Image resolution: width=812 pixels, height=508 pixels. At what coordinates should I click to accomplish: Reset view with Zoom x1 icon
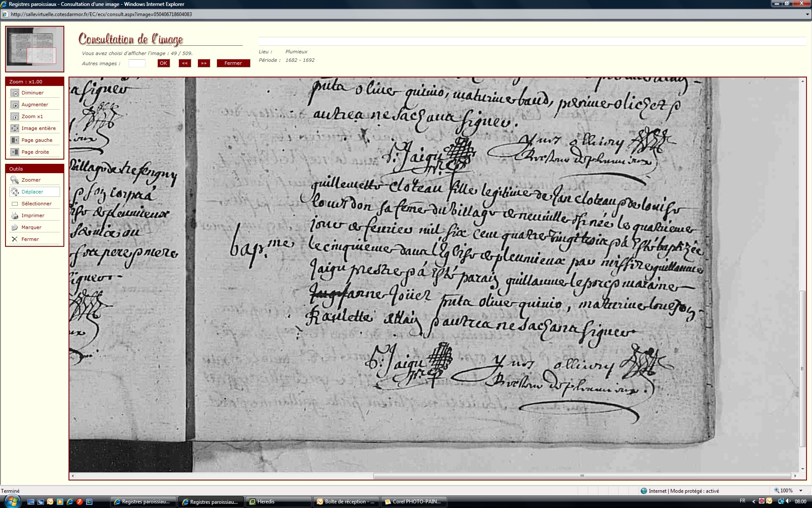point(15,116)
